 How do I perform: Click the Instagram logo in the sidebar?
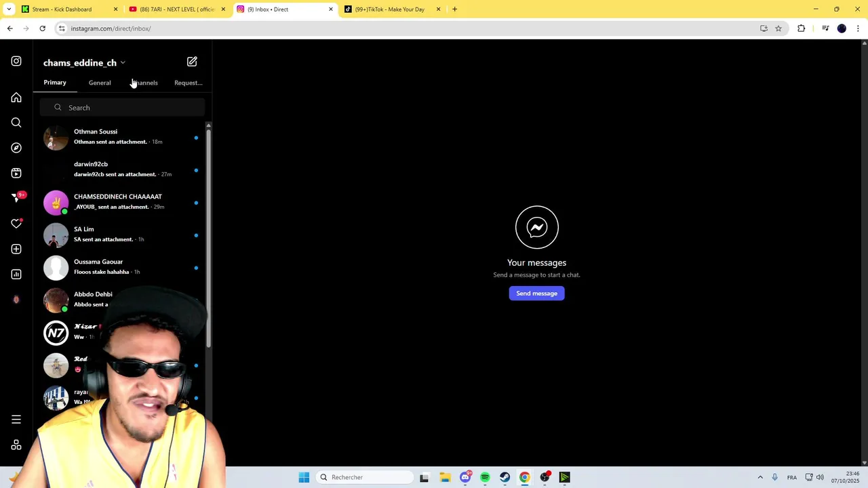click(x=16, y=61)
